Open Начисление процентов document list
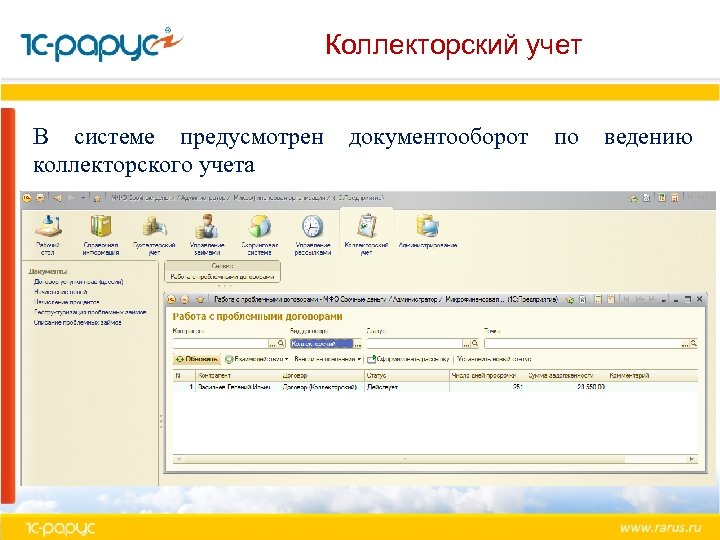 click(x=67, y=302)
